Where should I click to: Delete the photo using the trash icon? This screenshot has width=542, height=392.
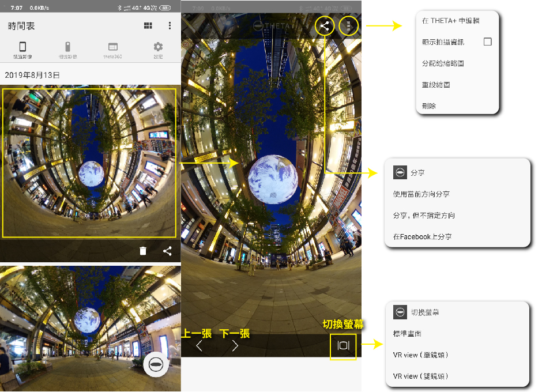pos(143,251)
